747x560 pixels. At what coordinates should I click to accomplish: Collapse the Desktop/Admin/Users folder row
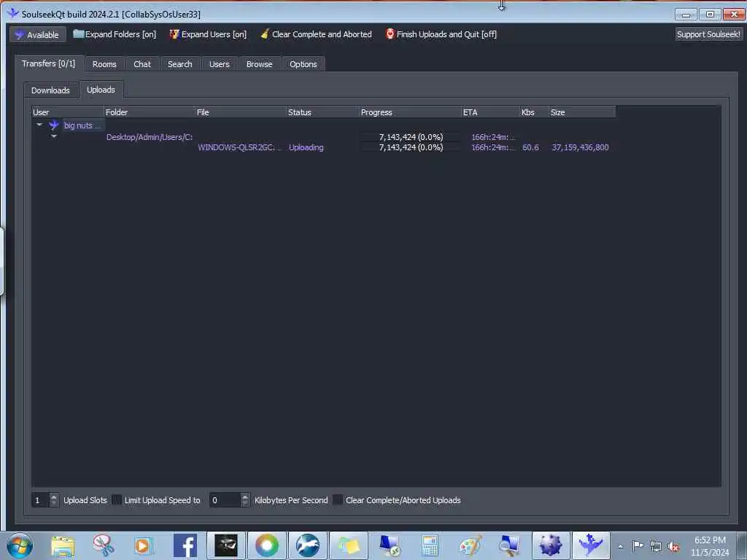click(x=54, y=136)
